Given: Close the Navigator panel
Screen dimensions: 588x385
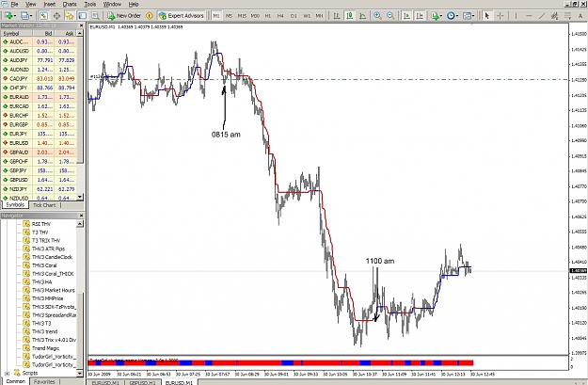Looking at the screenshot, I should tap(81, 216).
